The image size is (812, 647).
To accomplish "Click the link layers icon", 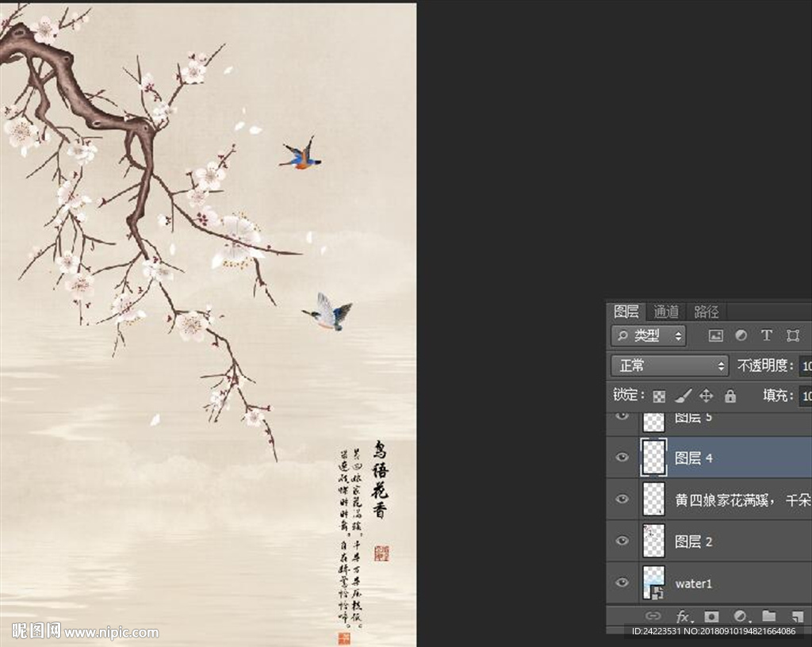I will pos(653,617).
